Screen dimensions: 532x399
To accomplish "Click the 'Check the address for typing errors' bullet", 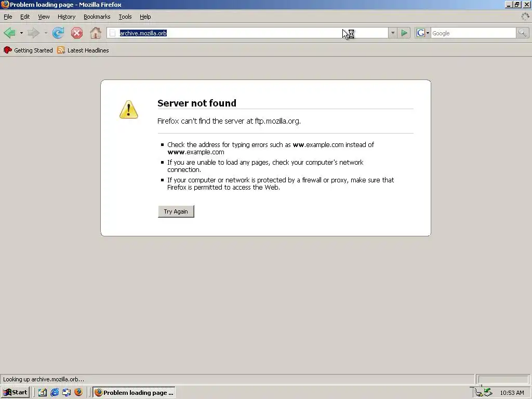I will 270,148.
